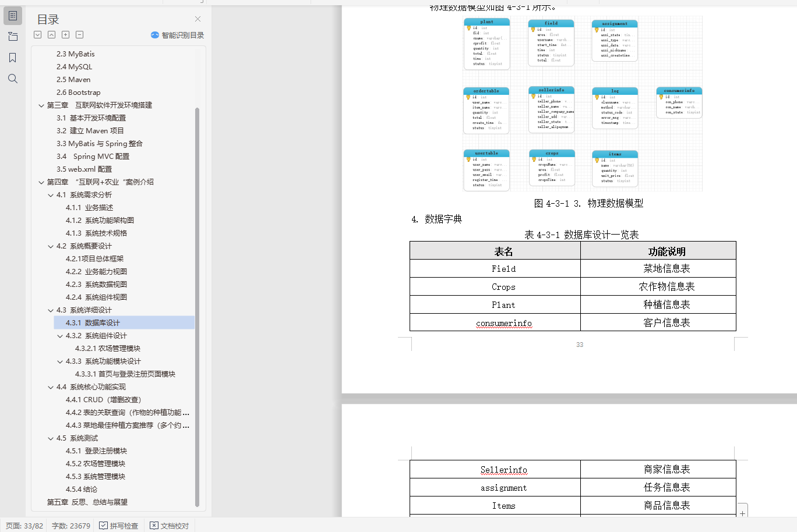
Task: Click the physical data model diagram image
Action: [583, 104]
